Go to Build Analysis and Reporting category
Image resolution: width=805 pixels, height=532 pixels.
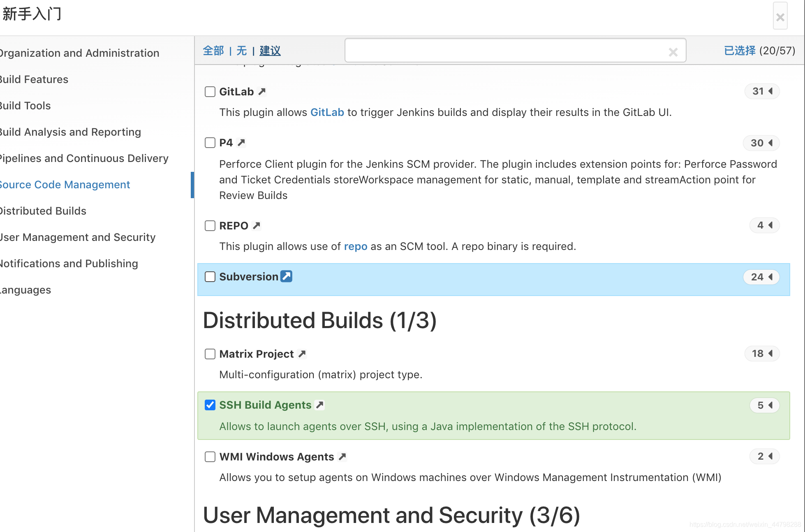(x=70, y=132)
